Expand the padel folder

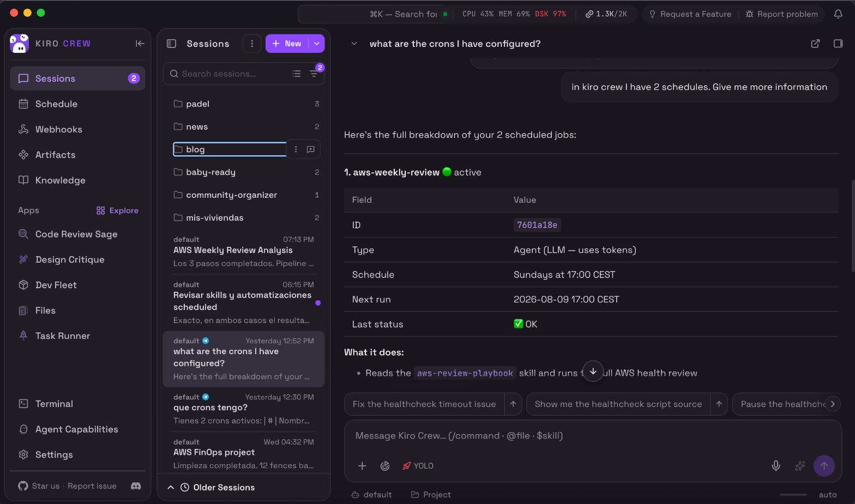click(x=246, y=104)
